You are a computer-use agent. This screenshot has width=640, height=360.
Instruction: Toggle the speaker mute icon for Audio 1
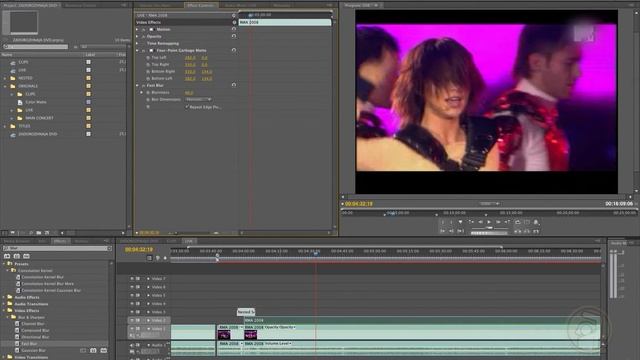pyautogui.click(x=132, y=345)
